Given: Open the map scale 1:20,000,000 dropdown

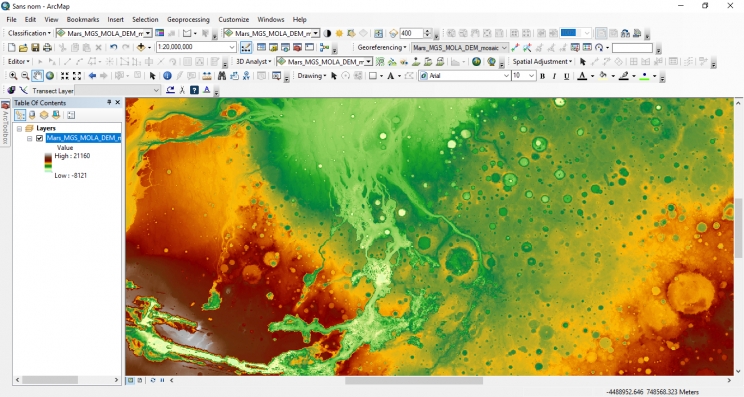Looking at the screenshot, I should (232, 47).
